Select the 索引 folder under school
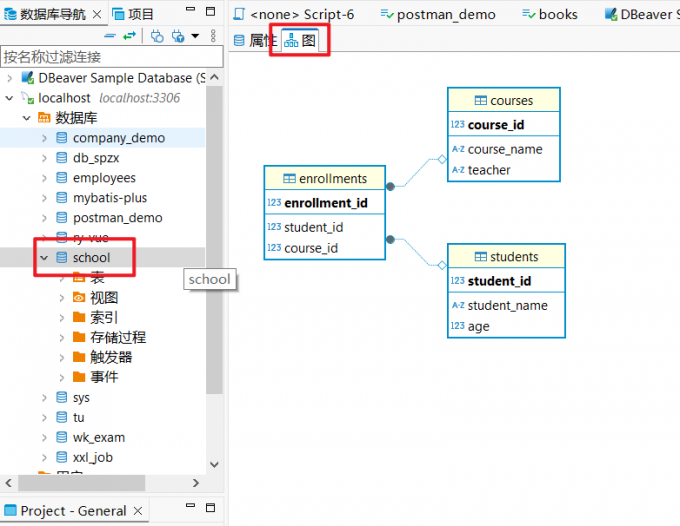680x526 pixels. pos(104,317)
